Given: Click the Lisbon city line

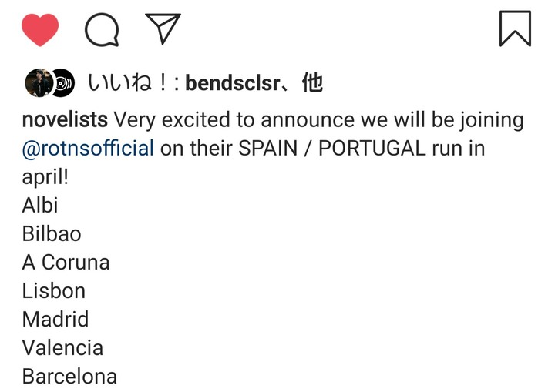Looking at the screenshot, I should 54,291.
